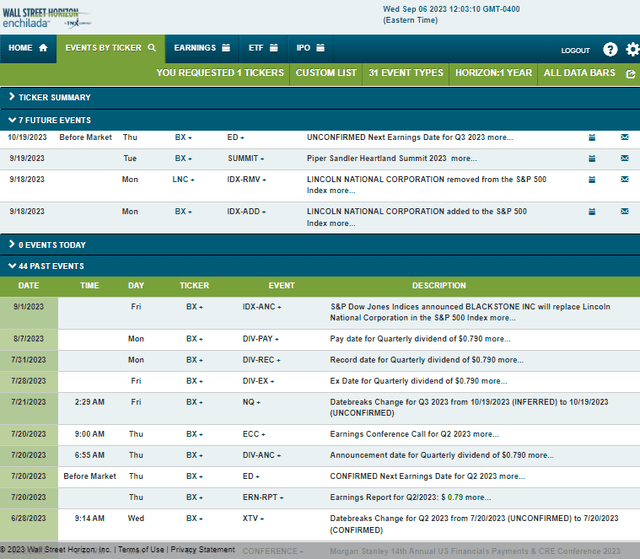Add the BX IDX-ADD event to the calendar
Viewport: 640px width, 559px height.
592,212
